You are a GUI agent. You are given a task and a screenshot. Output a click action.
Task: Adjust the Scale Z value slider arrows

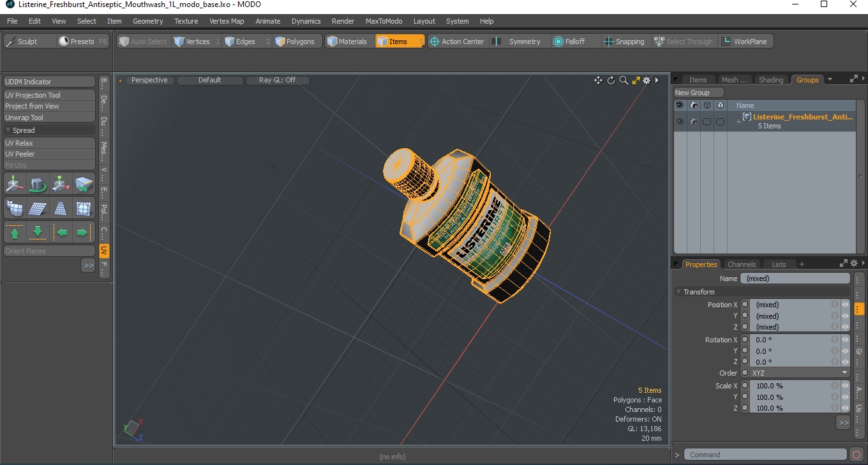(x=846, y=408)
